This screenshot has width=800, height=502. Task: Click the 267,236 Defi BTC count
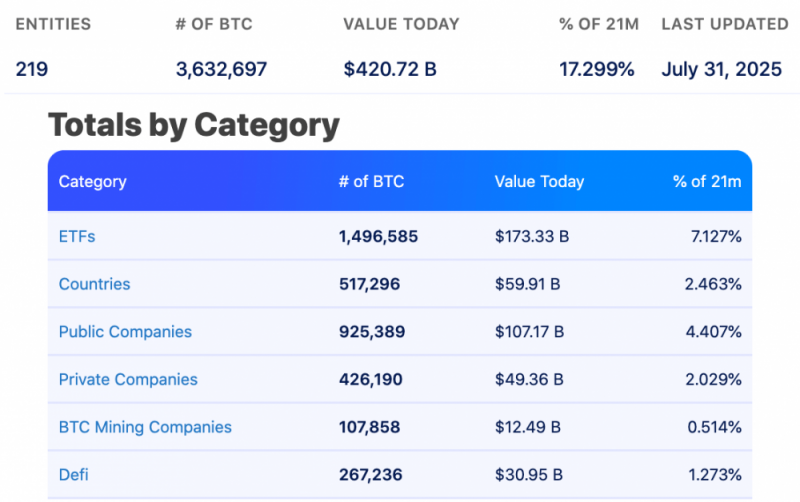click(371, 474)
